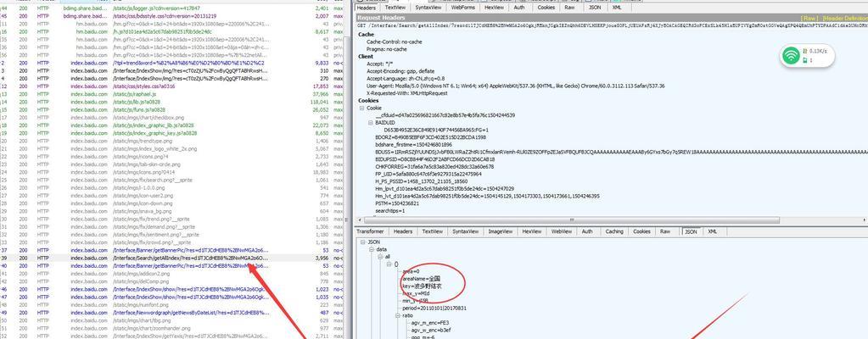
Task: Collapse the ratio node in JSON tree
Action: pyautogui.click(x=397, y=315)
